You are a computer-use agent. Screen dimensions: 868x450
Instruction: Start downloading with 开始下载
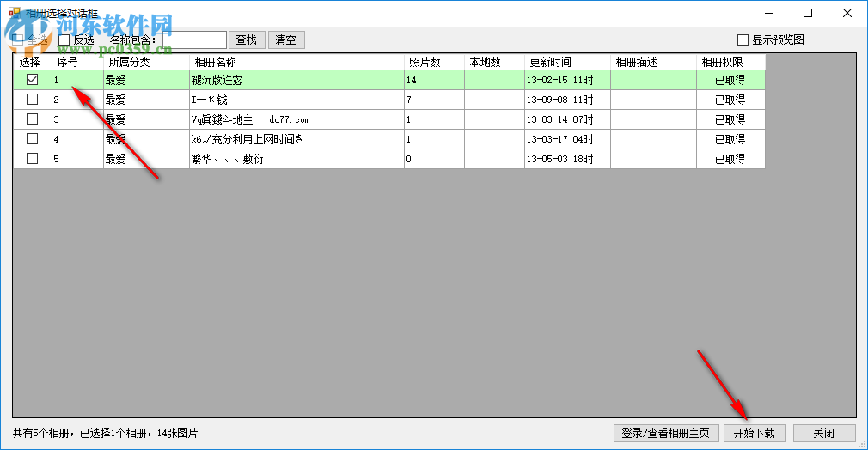[x=755, y=433]
